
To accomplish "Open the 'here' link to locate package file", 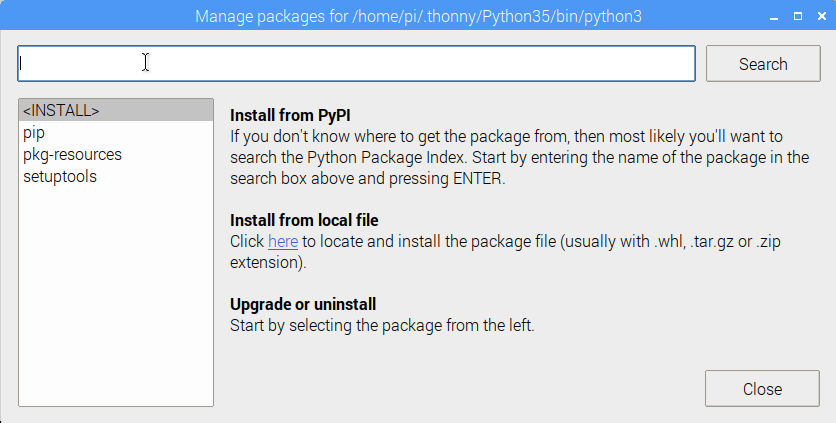I will [x=283, y=242].
